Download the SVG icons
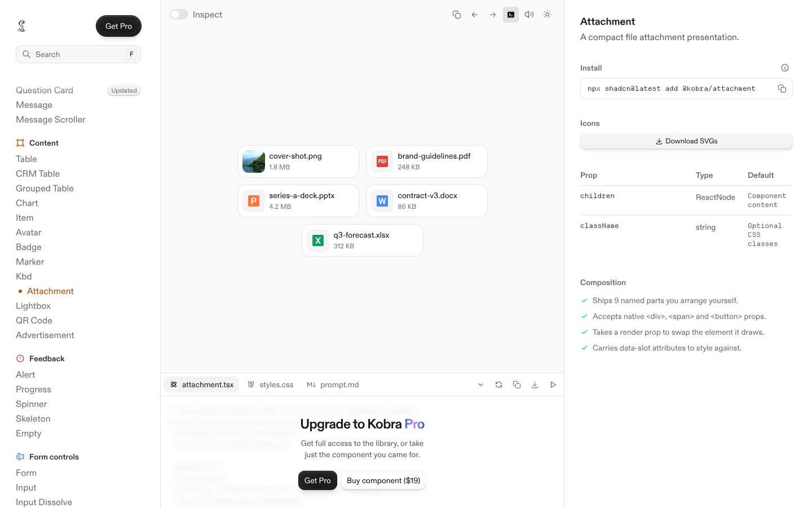 [686, 141]
